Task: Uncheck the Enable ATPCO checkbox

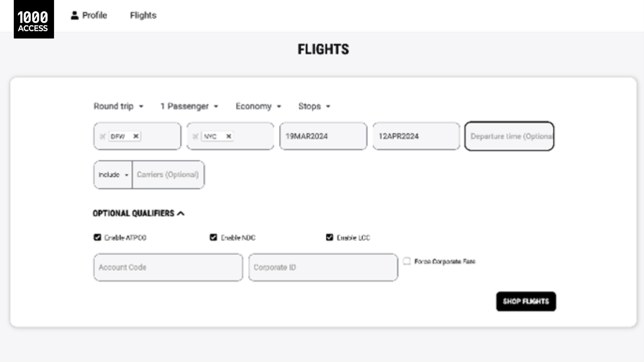Action: point(97,237)
